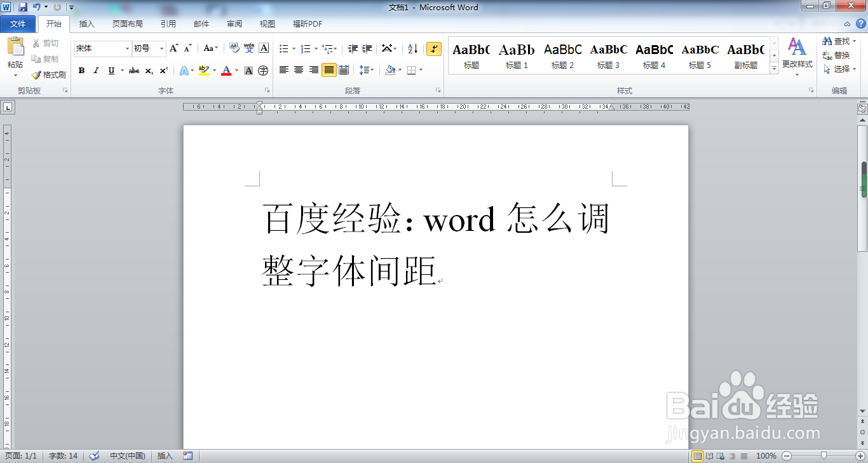
Task: Click the zoom level 100% button
Action: pos(766,456)
